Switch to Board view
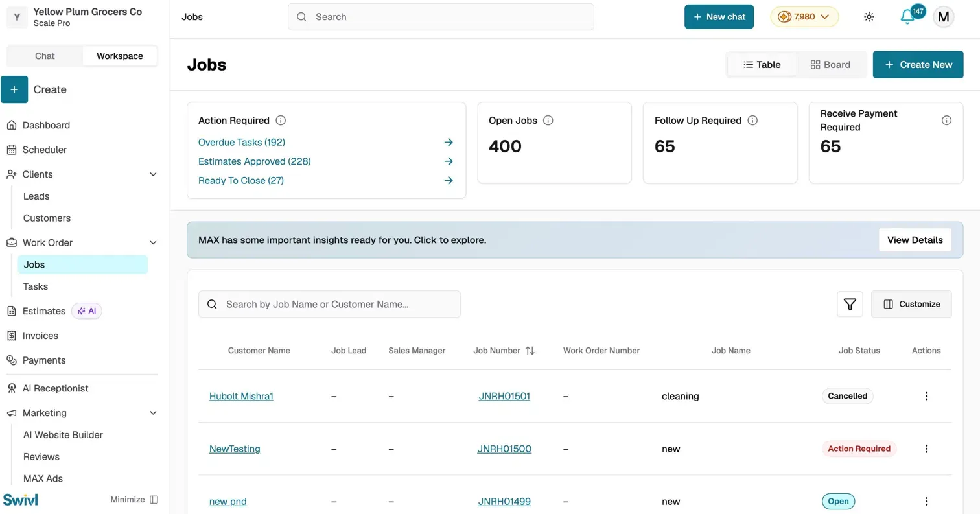This screenshot has height=514, width=980. pos(830,65)
